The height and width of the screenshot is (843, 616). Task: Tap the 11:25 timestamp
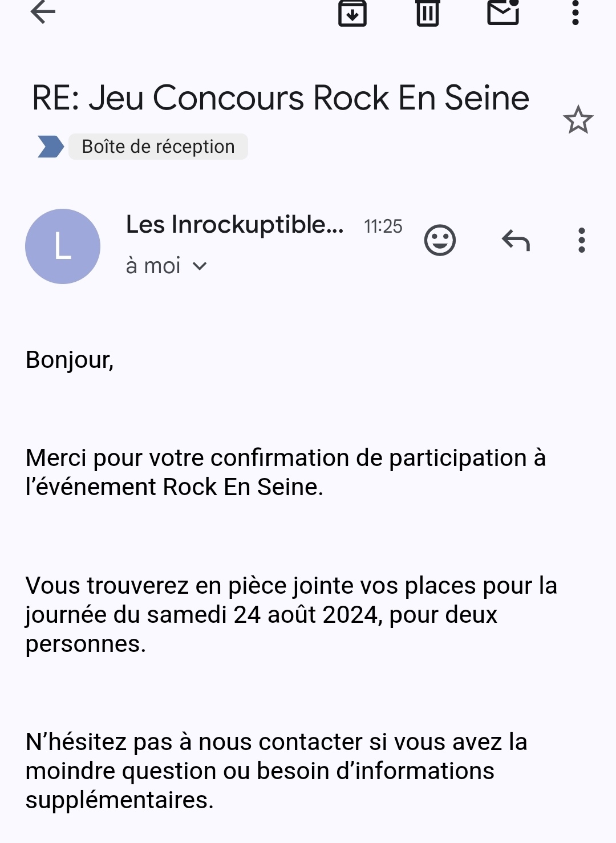tap(383, 226)
